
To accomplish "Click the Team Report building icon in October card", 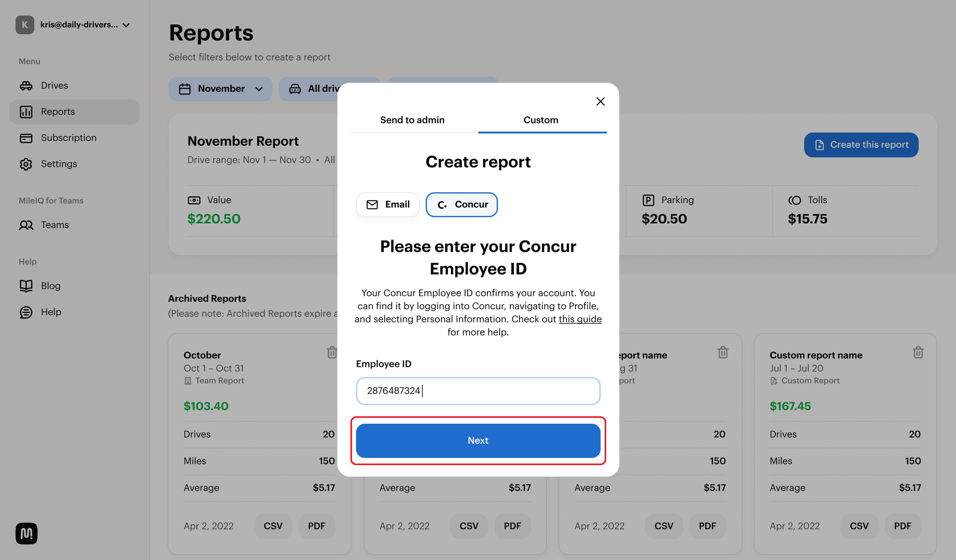I will click(x=188, y=381).
